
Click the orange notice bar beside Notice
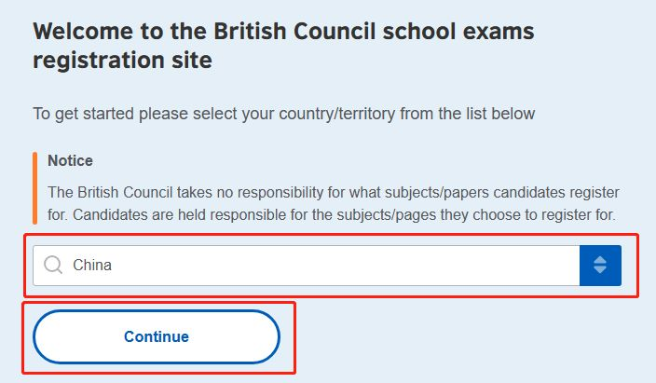pyautogui.click(x=35, y=188)
